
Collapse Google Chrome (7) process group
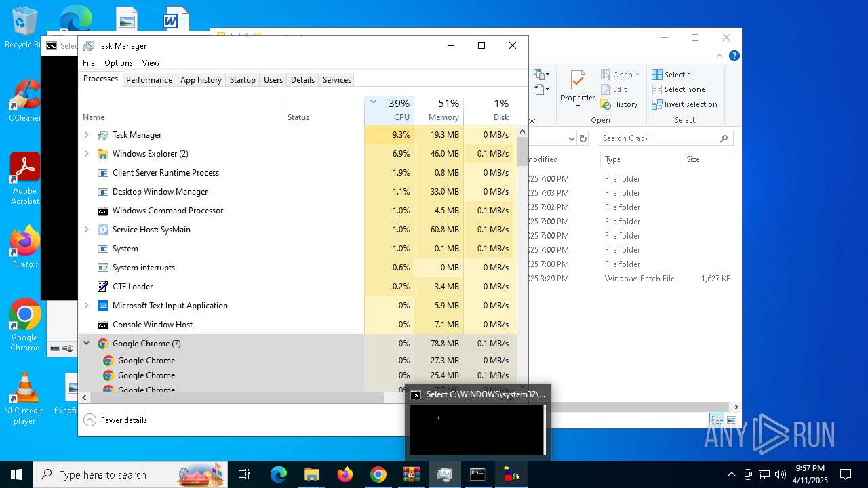click(x=86, y=344)
